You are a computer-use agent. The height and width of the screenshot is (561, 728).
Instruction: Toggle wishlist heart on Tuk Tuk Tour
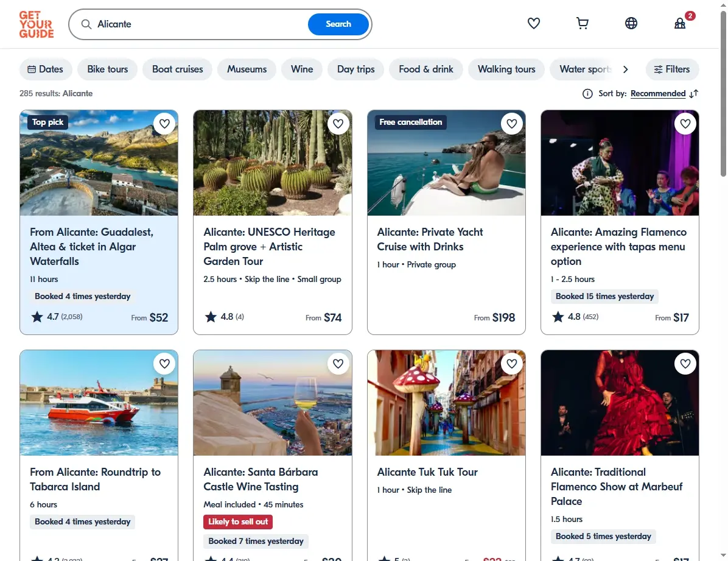[x=512, y=364]
